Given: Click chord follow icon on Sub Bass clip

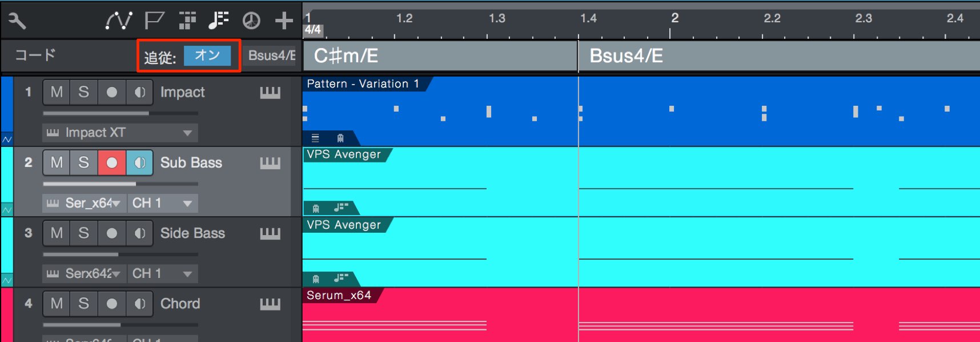Looking at the screenshot, I should [341, 207].
